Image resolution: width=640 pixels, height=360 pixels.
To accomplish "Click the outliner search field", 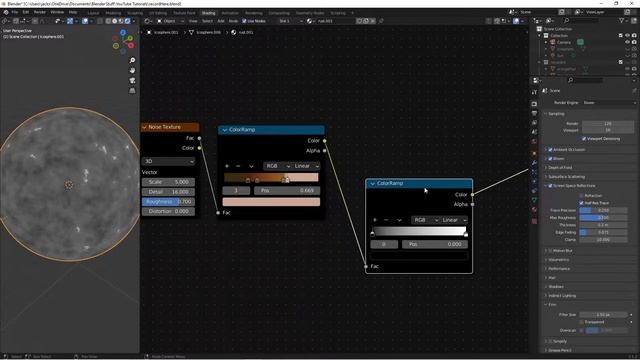I will tap(580, 20).
